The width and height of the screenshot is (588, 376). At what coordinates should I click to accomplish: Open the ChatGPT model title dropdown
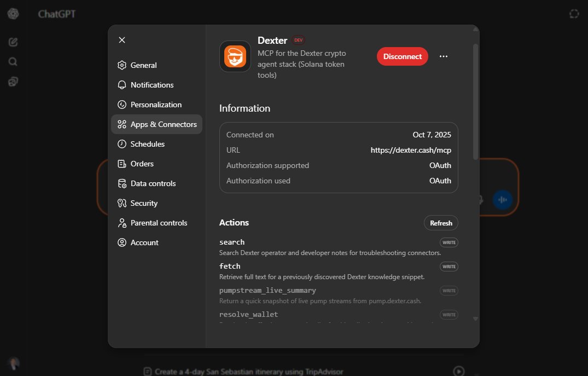click(x=57, y=14)
